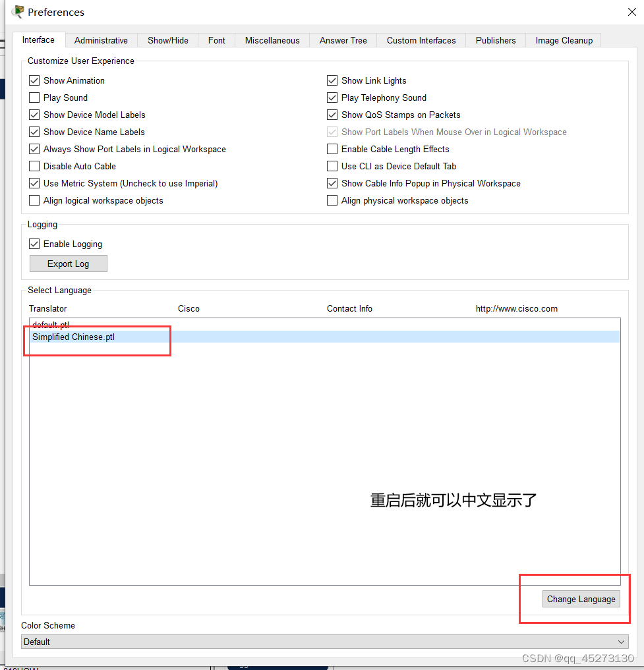Click the Packet Tracer icon in title bar
The image size is (644, 670).
[x=18, y=12]
